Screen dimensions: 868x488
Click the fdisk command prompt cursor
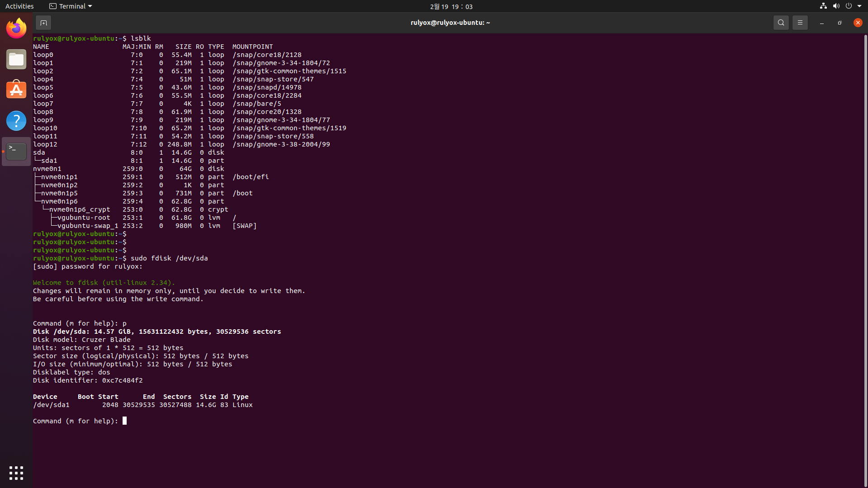124,421
